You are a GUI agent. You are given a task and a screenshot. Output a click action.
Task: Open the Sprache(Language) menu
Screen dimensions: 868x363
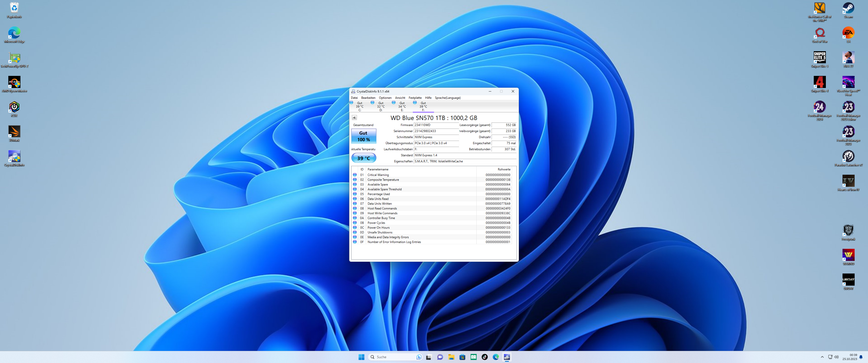447,98
